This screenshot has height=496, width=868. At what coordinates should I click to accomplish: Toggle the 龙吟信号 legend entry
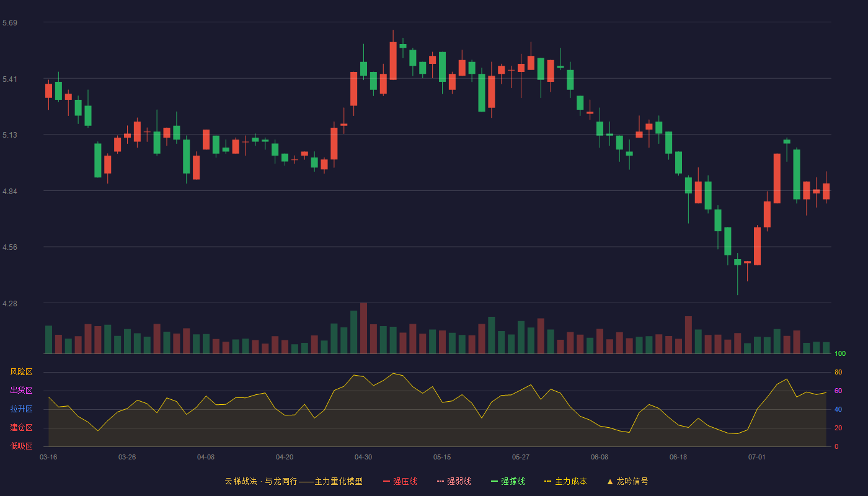point(627,481)
